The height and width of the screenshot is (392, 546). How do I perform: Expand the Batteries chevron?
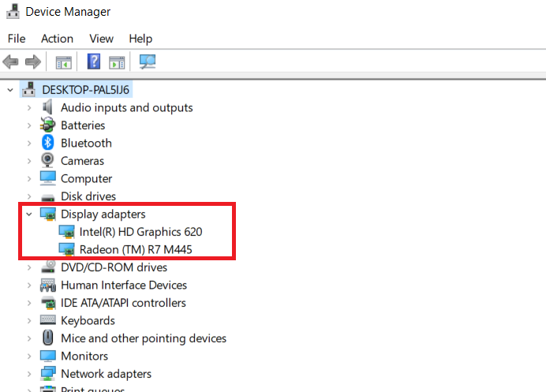tap(29, 125)
